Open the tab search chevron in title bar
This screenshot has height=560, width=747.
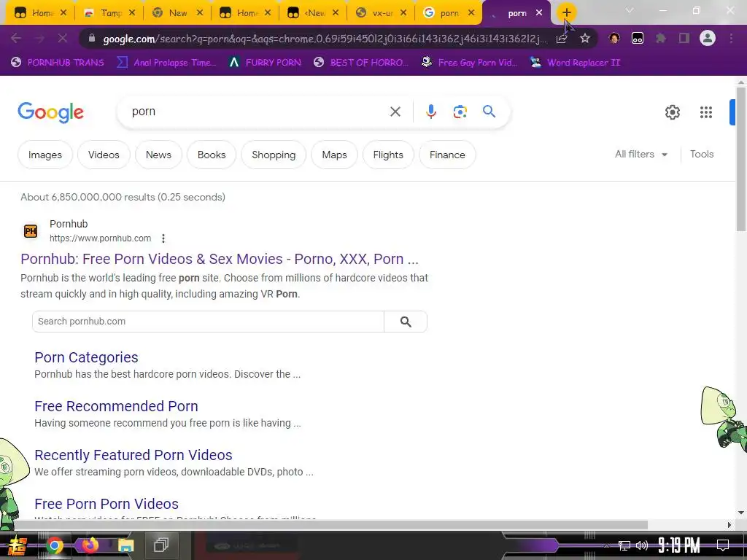coord(630,10)
